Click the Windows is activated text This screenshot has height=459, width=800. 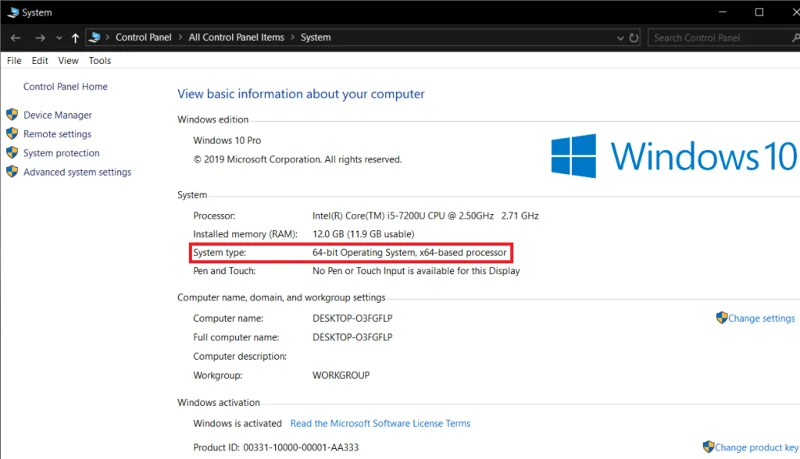coord(237,423)
